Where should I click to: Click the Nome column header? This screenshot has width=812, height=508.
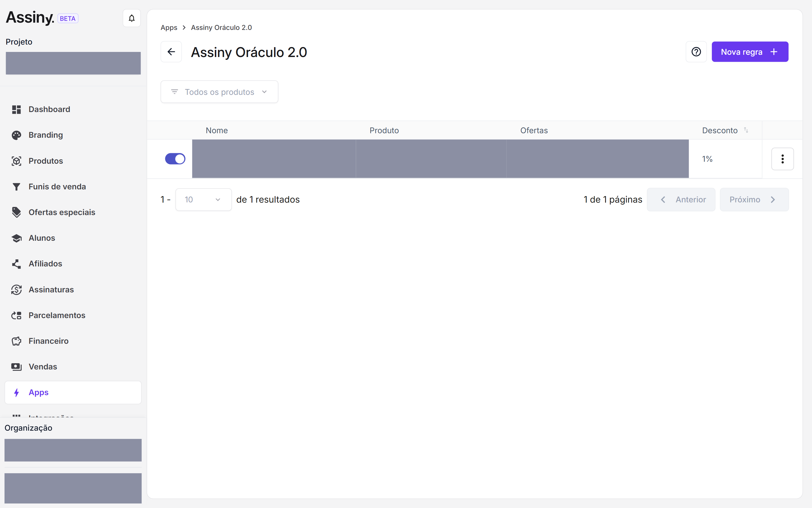(217, 130)
